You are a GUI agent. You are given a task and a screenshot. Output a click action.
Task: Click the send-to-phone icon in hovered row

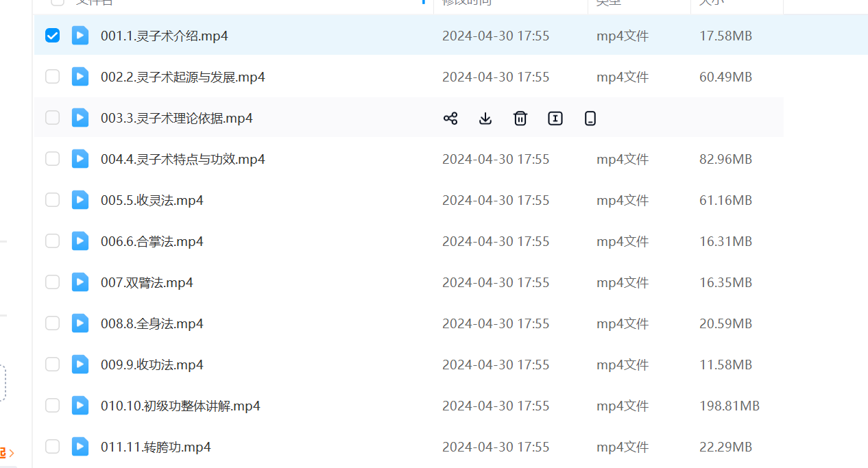[x=590, y=119]
